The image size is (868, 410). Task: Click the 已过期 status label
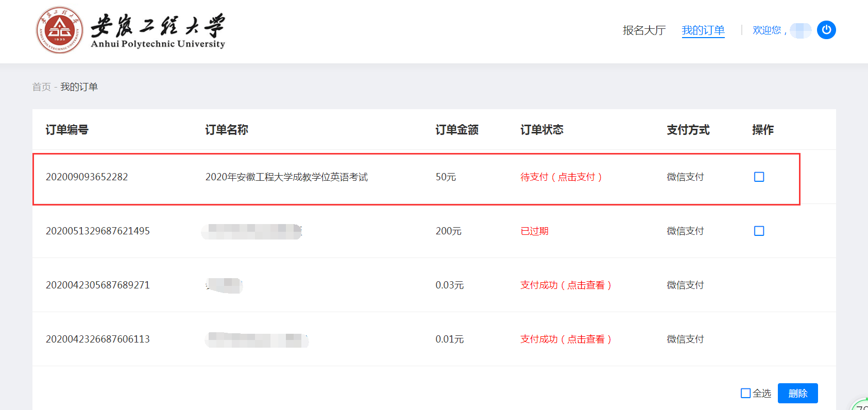(x=534, y=231)
